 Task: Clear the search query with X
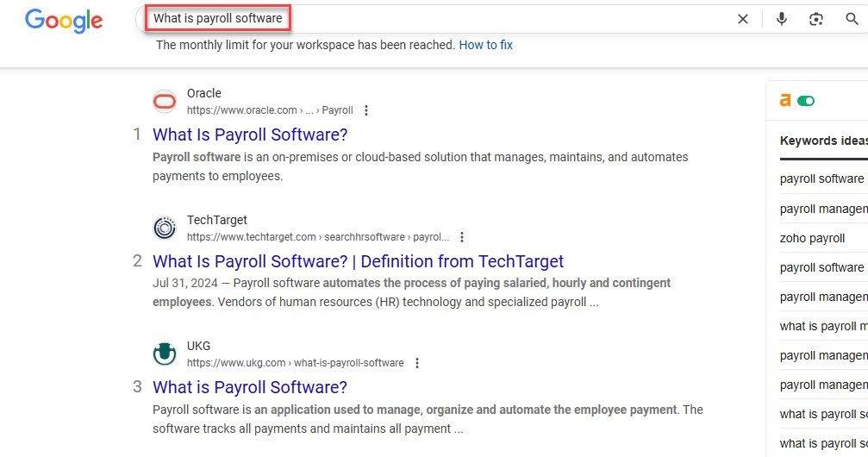point(743,19)
